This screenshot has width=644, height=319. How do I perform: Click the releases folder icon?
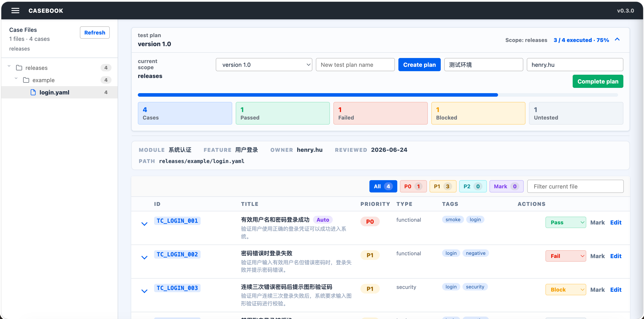(19, 68)
